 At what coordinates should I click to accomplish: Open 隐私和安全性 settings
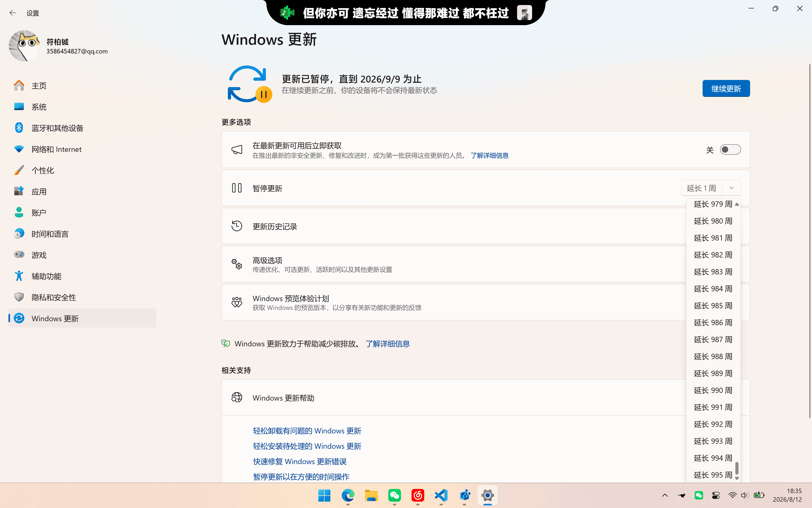pyautogui.click(x=82, y=297)
